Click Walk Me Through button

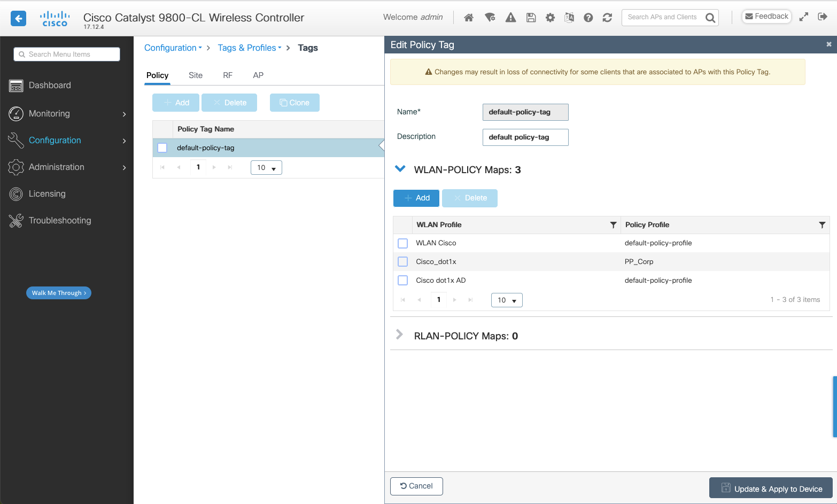(59, 293)
